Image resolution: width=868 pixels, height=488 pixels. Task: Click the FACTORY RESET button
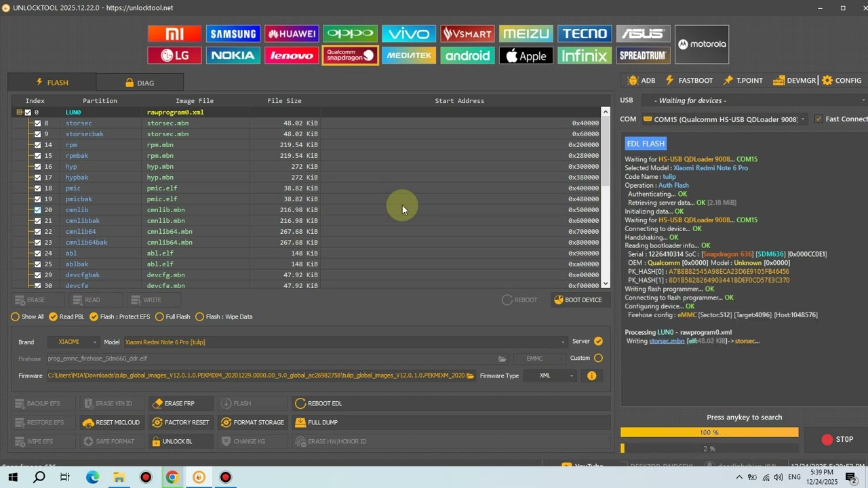pyautogui.click(x=181, y=422)
